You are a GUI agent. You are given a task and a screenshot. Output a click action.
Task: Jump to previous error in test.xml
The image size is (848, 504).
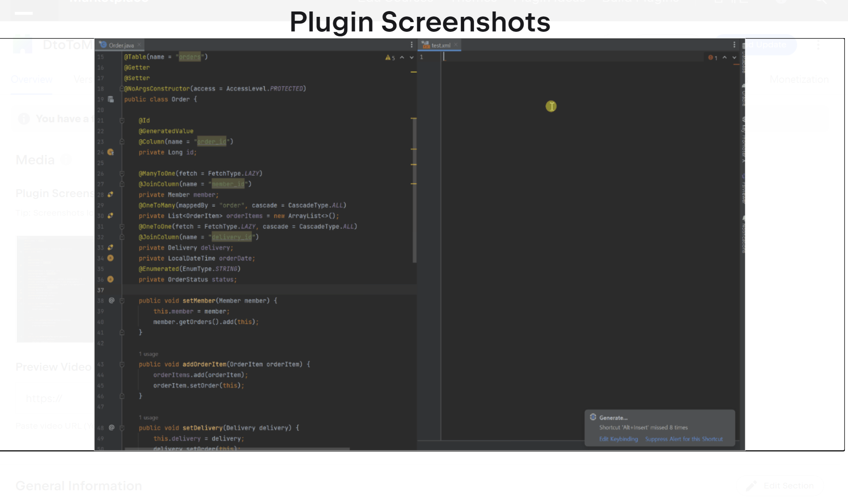tap(725, 58)
